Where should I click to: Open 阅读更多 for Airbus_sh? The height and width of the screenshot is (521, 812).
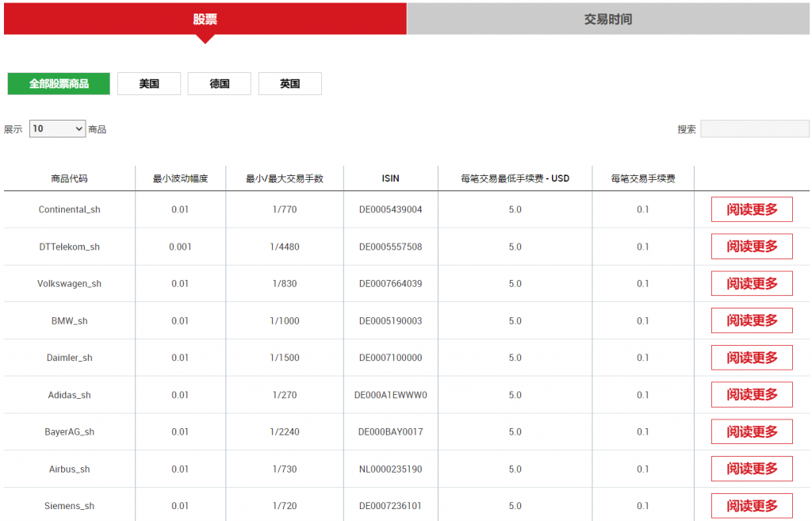[752, 469]
